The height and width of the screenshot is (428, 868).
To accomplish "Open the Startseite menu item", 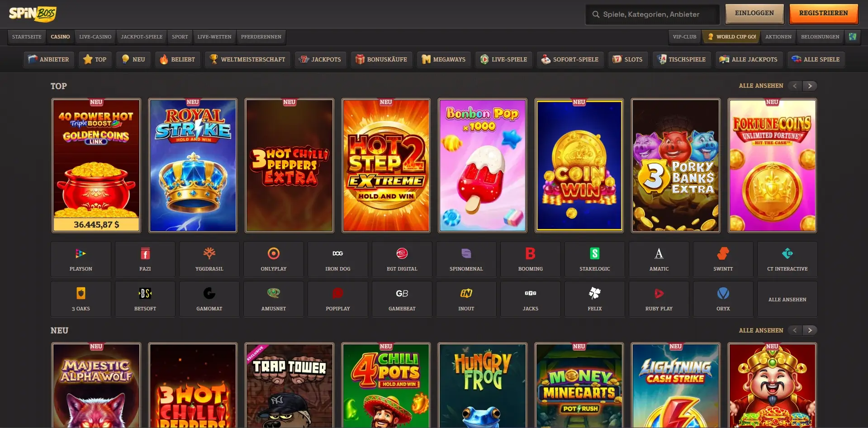I will point(27,37).
